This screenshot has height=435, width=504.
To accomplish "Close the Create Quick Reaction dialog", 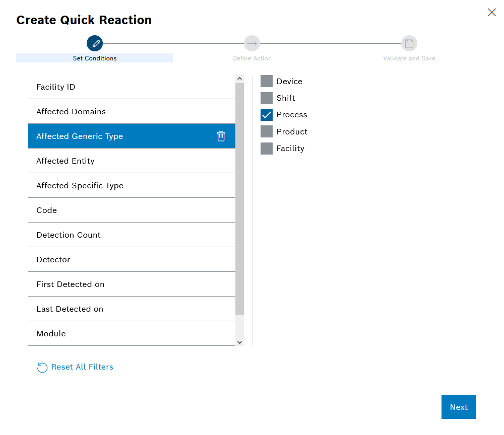I will [x=492, y=12].
